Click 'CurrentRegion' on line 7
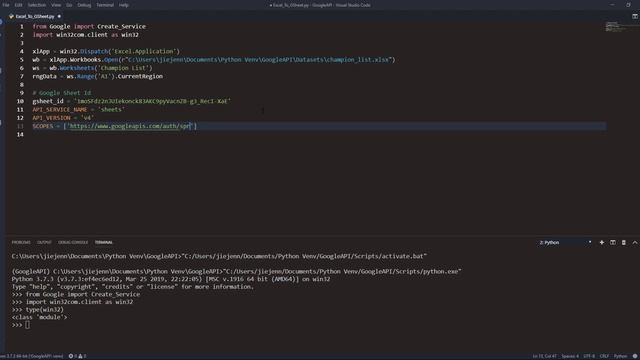Viewport: 640px width, 360px height. coord(140,76)
